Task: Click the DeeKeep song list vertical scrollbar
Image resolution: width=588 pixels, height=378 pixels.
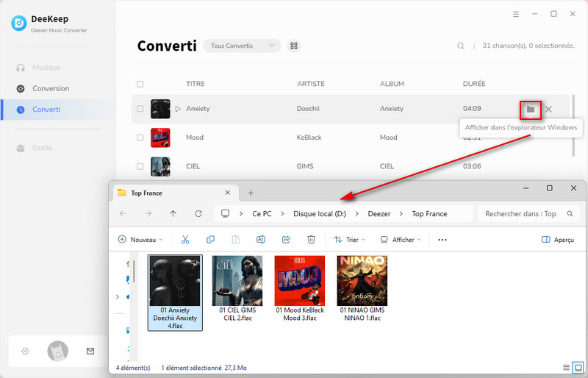Action: (x=573, y=125)
